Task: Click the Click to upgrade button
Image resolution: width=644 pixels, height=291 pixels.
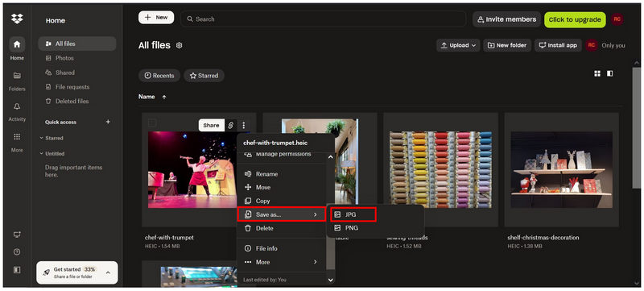Action: (575, 19)
